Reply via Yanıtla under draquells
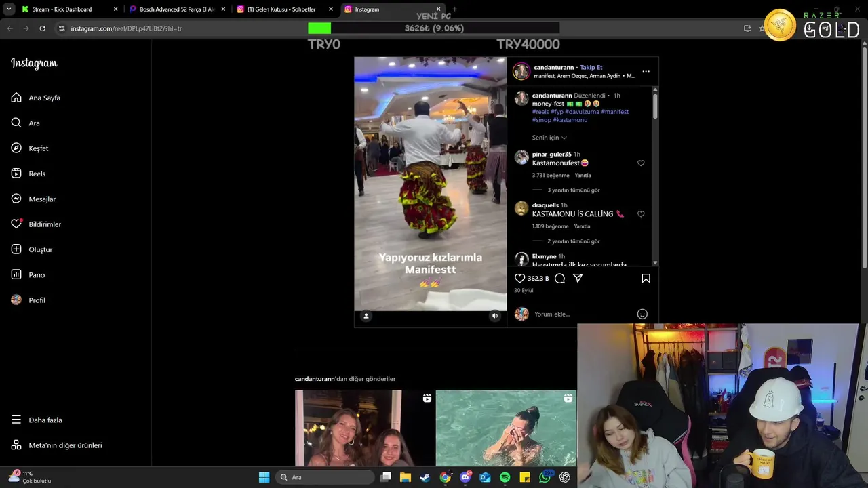Image resolution: width=868 pixels, height=488 pixels. click(583, 226)
